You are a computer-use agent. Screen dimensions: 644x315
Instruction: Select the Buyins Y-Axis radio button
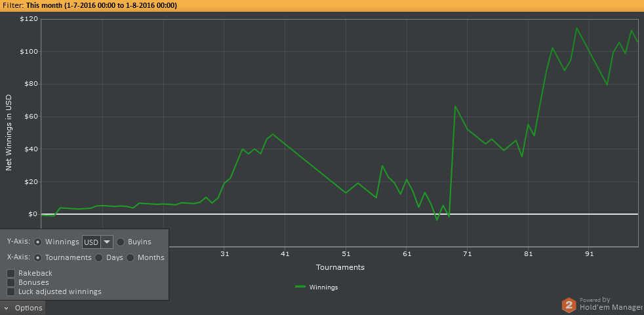click(120, 242)
